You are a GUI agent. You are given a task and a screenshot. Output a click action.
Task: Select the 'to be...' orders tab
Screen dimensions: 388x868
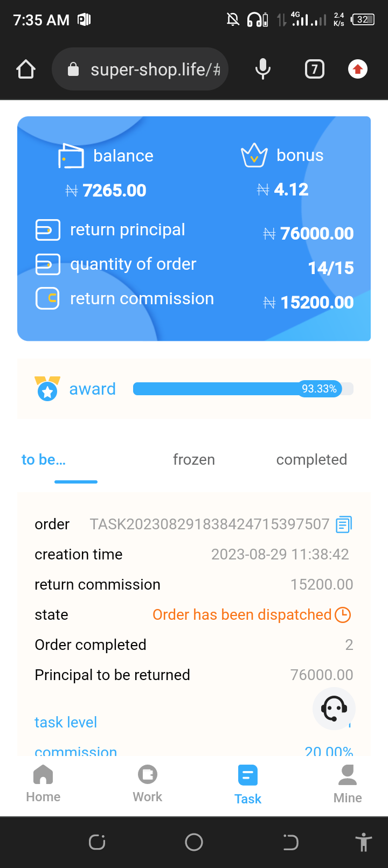pyautogui.click(x=44, y=460)
